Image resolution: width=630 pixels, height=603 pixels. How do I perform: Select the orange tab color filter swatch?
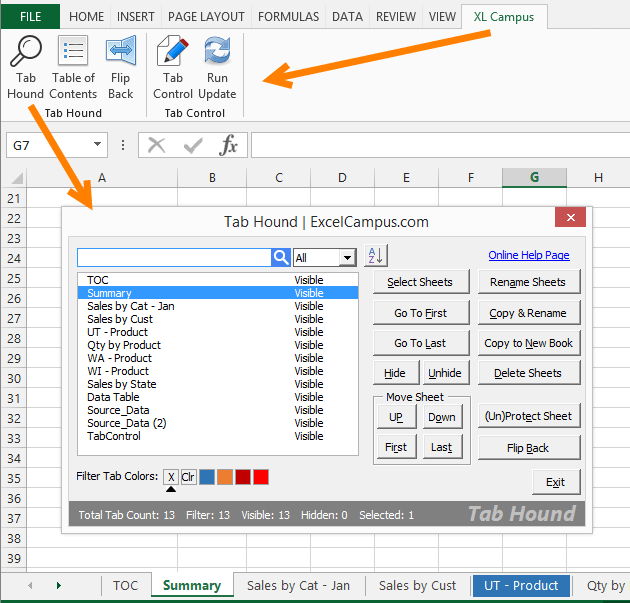(224, 477)
